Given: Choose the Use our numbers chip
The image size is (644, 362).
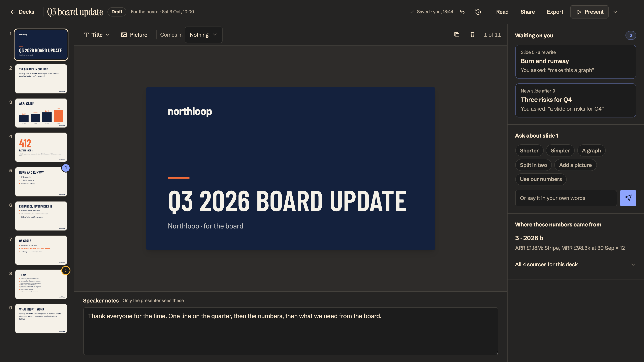Looking at the screenshot, I should 541,179.
